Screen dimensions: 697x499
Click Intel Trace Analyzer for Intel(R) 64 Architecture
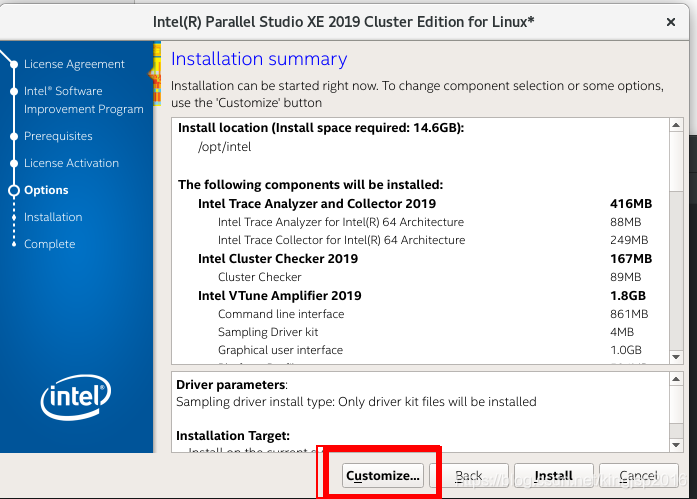coord(341,222)
